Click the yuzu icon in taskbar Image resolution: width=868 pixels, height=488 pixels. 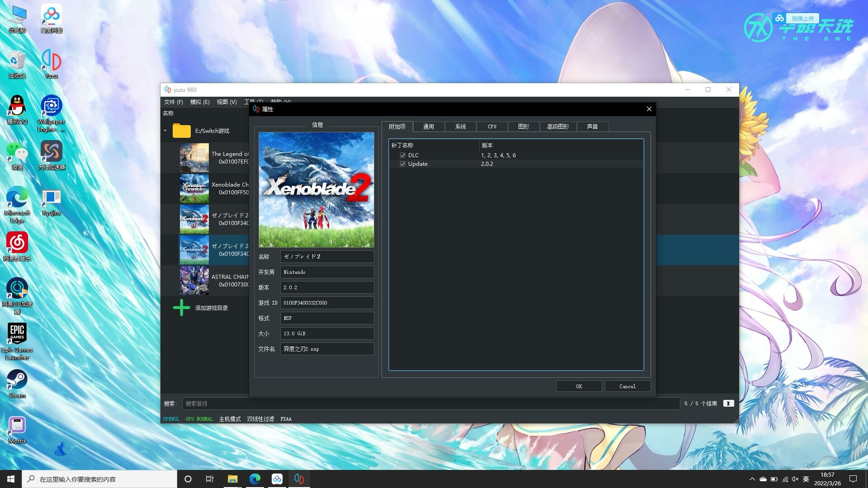(x=299, y=479)
